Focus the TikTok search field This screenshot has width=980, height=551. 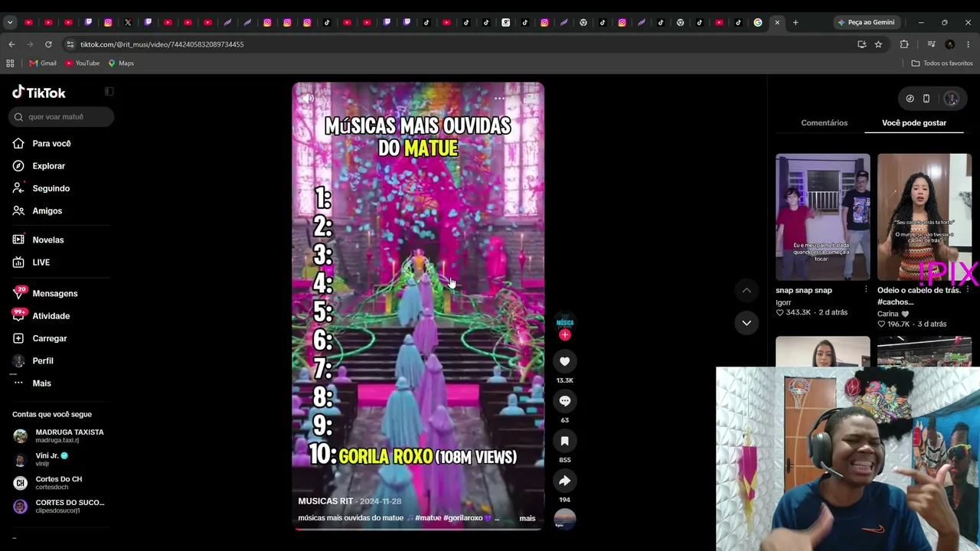pyautogui.click(x=61, y=117)
